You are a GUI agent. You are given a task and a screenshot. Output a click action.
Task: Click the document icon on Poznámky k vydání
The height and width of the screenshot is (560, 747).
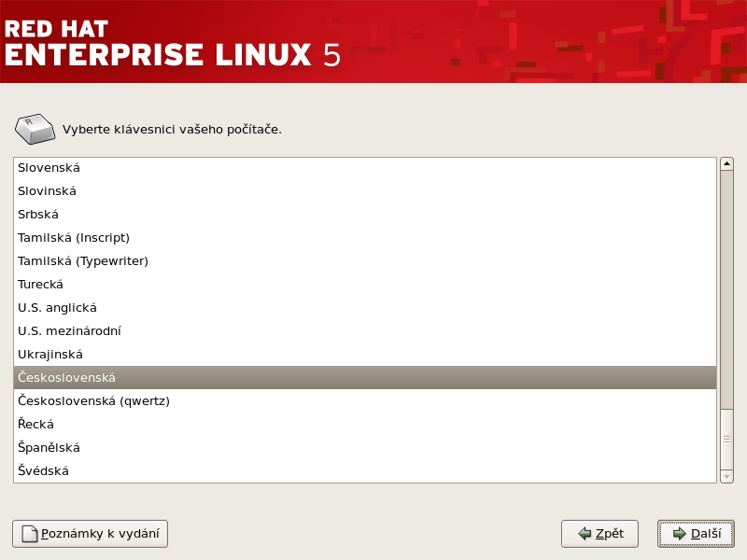[30, 534]
